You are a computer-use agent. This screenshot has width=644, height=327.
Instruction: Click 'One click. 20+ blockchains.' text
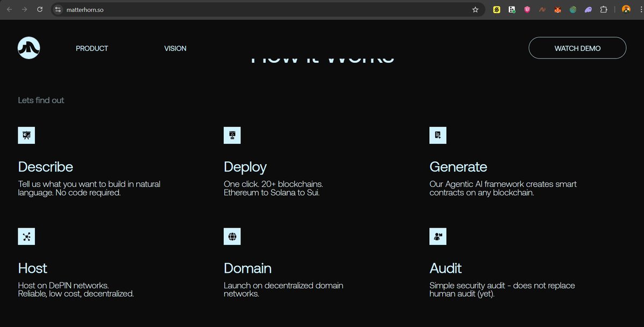(273, 184)
